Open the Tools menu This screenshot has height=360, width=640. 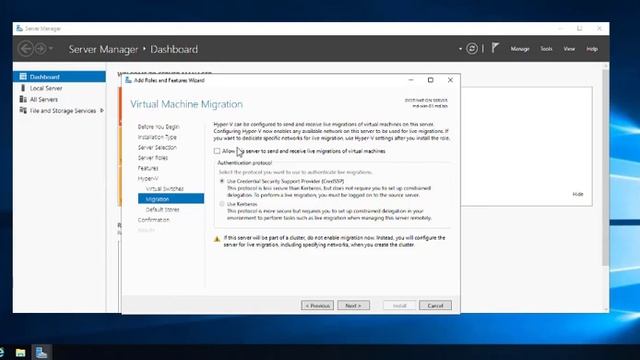(x=546, y=49)
